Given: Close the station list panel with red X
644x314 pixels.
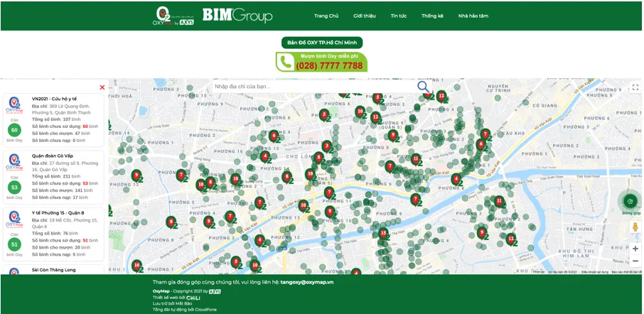Looking at the screenshot, I should [102, 87].
